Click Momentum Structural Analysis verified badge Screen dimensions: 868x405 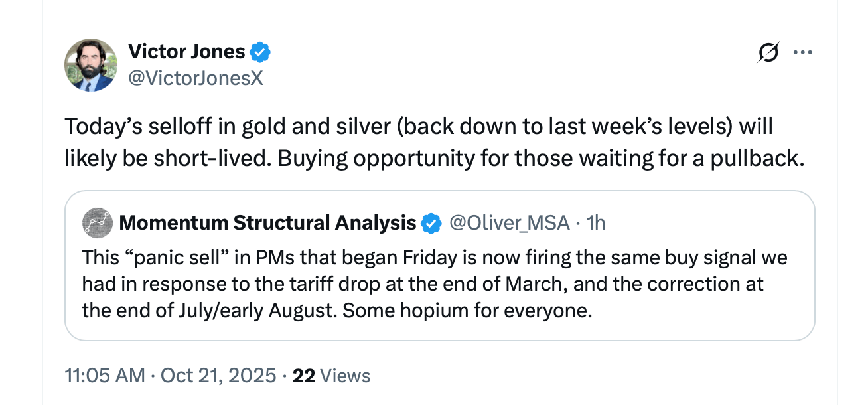point(432,224)
